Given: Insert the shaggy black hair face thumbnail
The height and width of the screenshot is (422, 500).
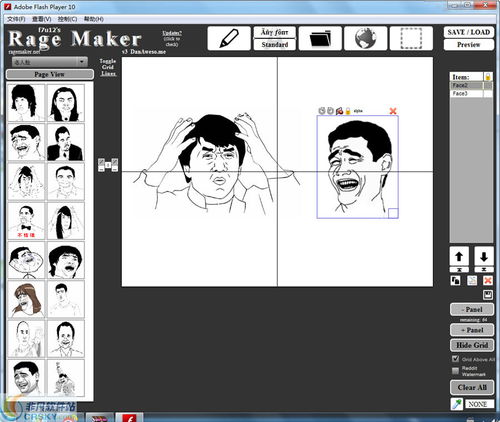Looking at the screenshot, I should click(26, 103).
